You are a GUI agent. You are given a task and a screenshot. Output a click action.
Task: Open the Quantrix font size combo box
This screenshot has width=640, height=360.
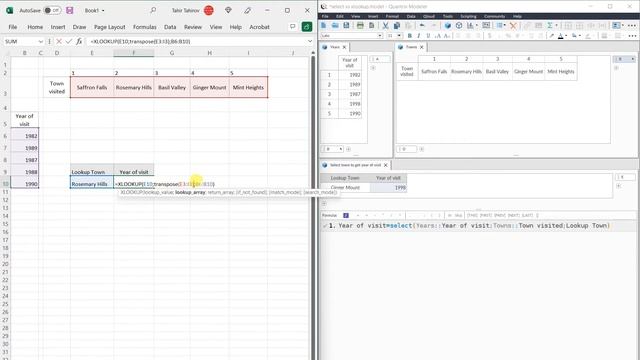click(x=394, y=36)
